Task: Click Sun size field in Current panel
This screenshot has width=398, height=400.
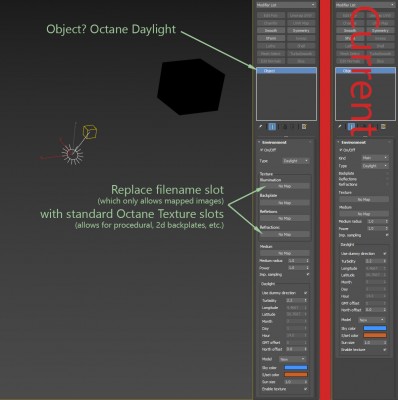Action: [374, 343]
